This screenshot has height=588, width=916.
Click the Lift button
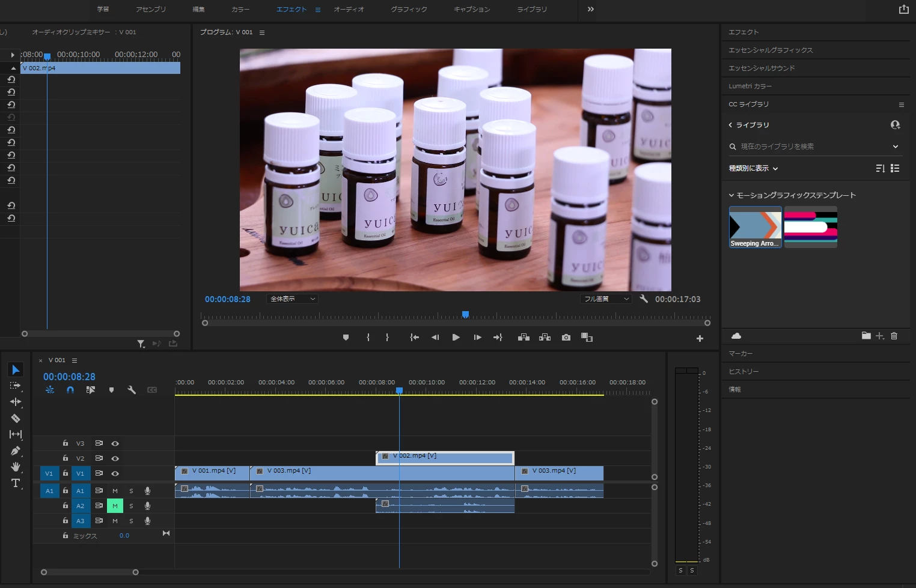click(524, 338)
